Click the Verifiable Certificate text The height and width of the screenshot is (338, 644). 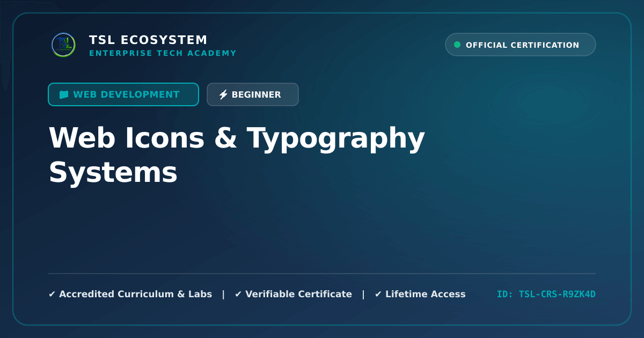(x=298, y=294)
